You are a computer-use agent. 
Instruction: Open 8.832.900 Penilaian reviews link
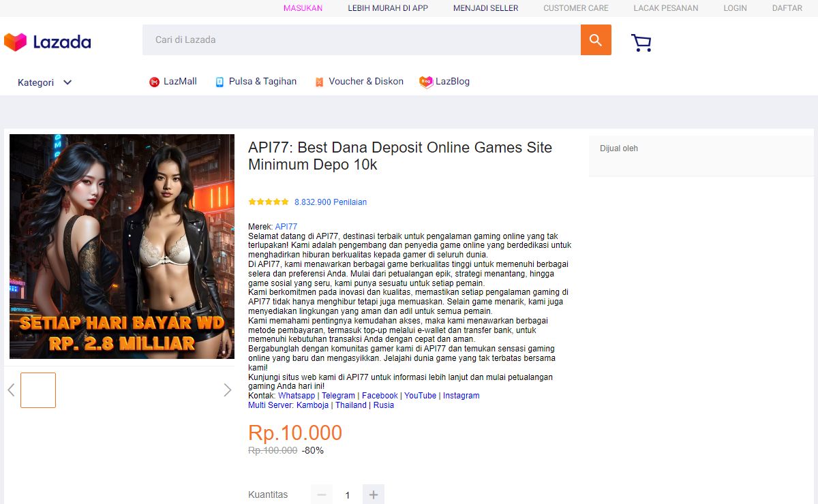tap(331, 202)
